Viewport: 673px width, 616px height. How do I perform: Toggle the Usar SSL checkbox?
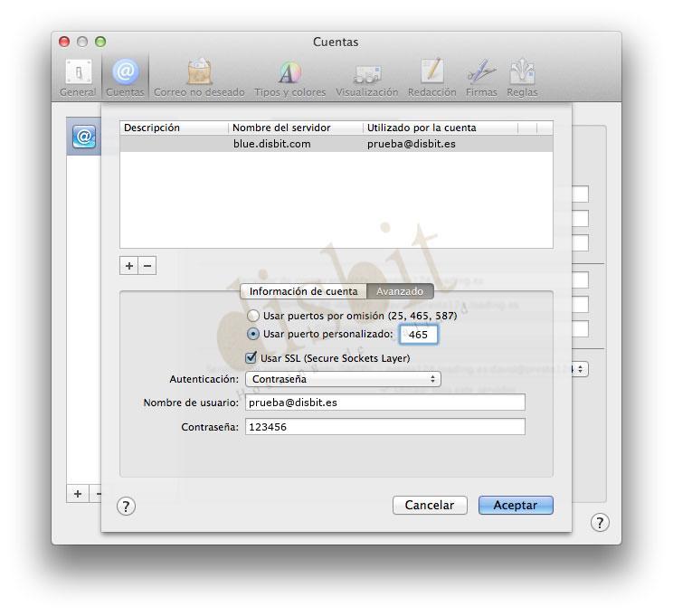[x=251, y=358]
